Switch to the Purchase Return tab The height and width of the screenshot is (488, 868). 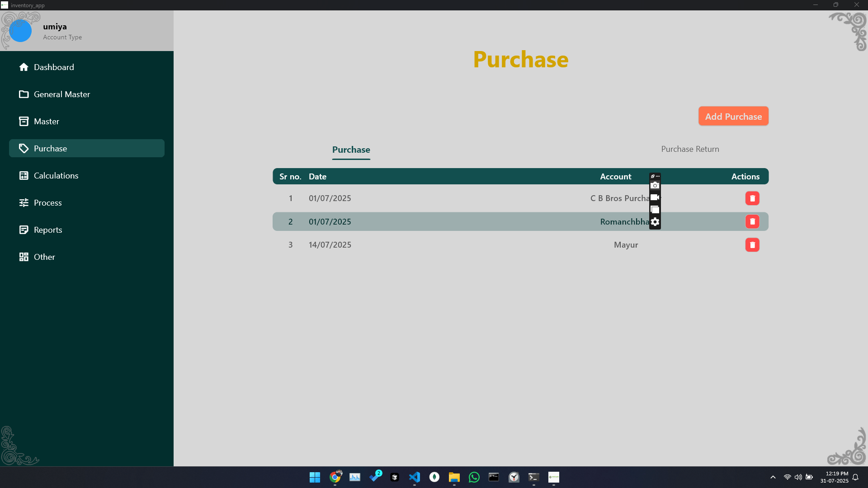point(690,149)
